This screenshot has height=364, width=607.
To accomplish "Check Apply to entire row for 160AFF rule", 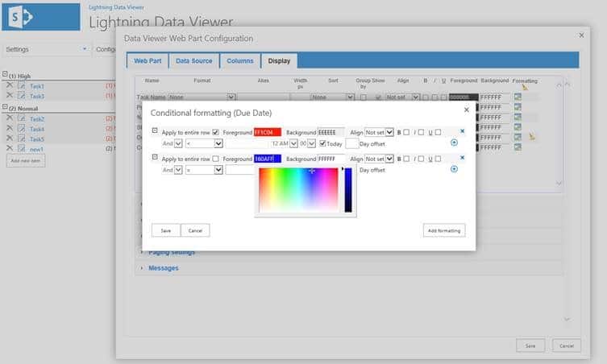I will point(215,159).
